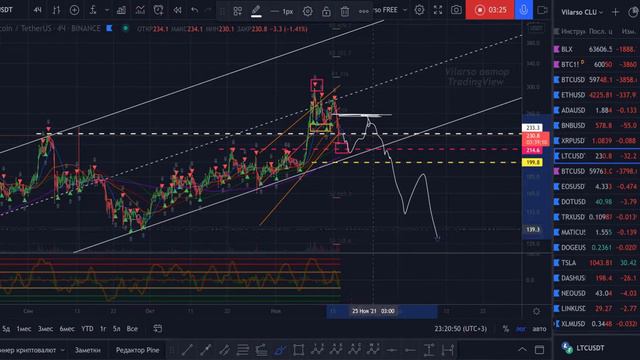Toggle auto scale (авто)
640x360 pixels.
tap(539, 329)
